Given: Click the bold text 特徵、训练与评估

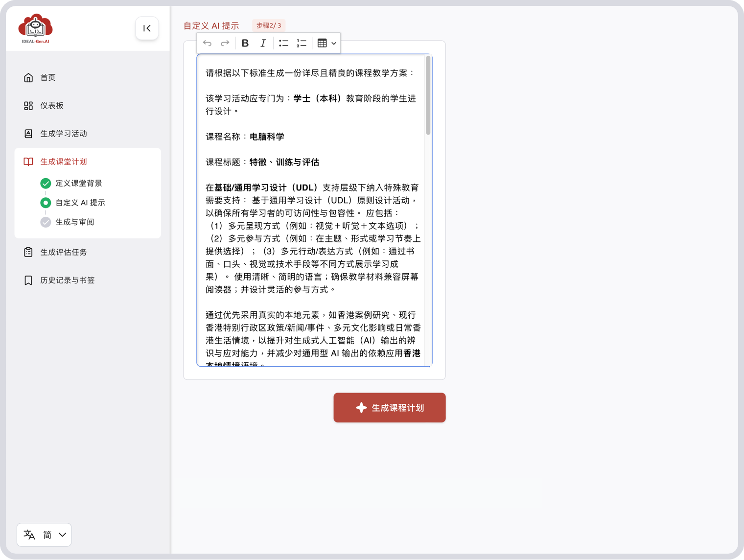Looking at the screenshot, I should point(284,162).
